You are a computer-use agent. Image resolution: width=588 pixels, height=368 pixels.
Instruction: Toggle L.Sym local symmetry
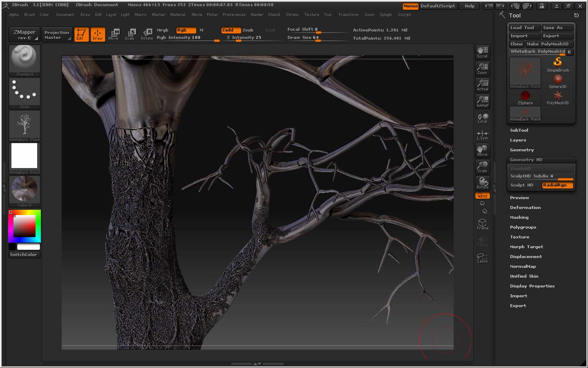click(x=483, y=135)
